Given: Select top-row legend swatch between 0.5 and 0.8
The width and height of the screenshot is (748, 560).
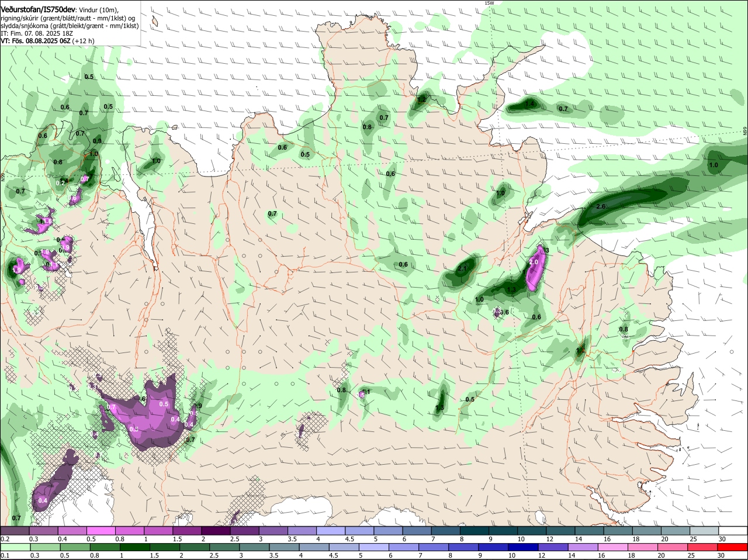Looking at the screenshot, I should [101, 531].
